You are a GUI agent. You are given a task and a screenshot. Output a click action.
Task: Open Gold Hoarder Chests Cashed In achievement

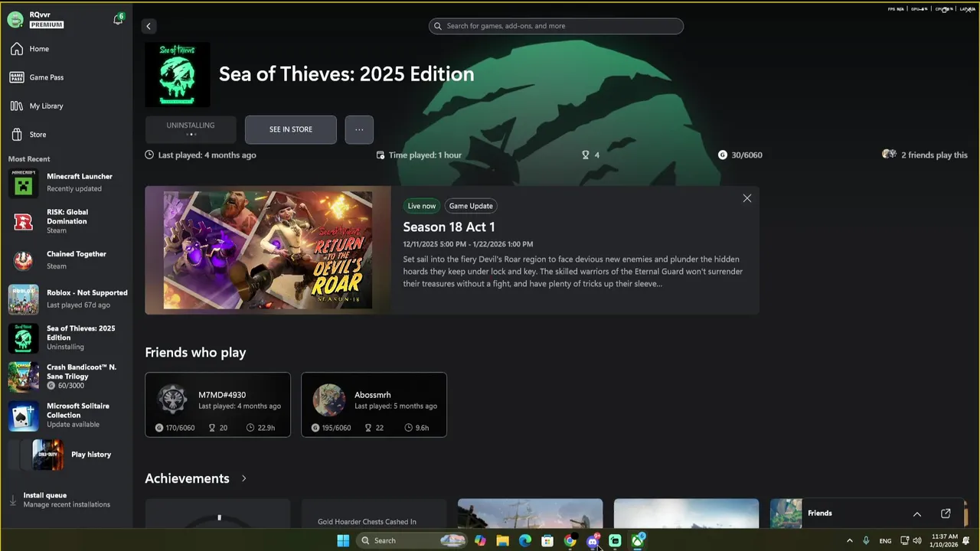pyautogui.click(x=374, y=514)
